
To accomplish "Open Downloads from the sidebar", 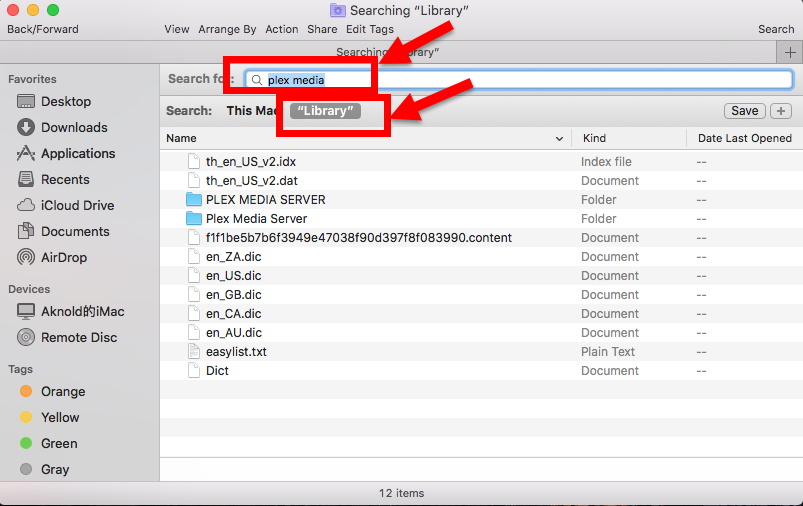I will point(26,128).
